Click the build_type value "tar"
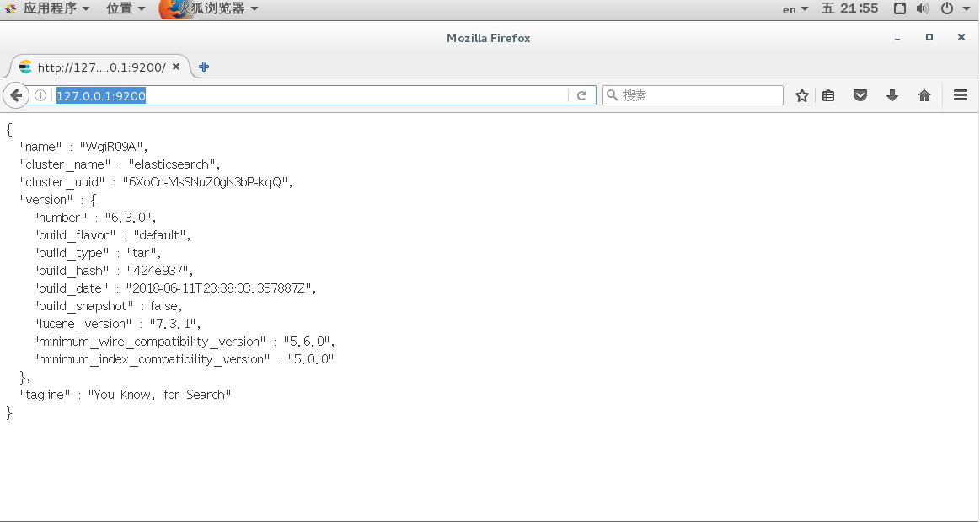The height and width of the screenshot is (522, 980). [142, 253]
